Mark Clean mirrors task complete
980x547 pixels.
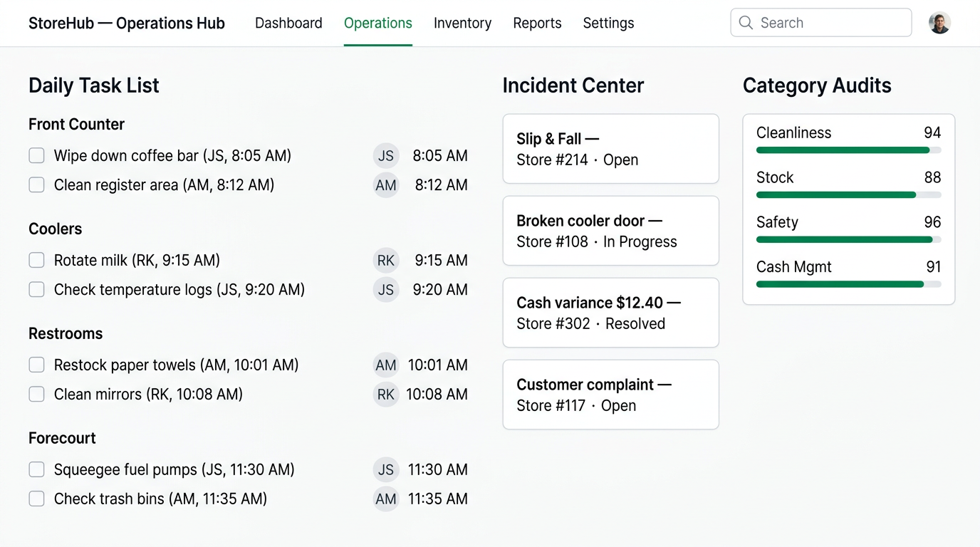click(x=36, y=394)
